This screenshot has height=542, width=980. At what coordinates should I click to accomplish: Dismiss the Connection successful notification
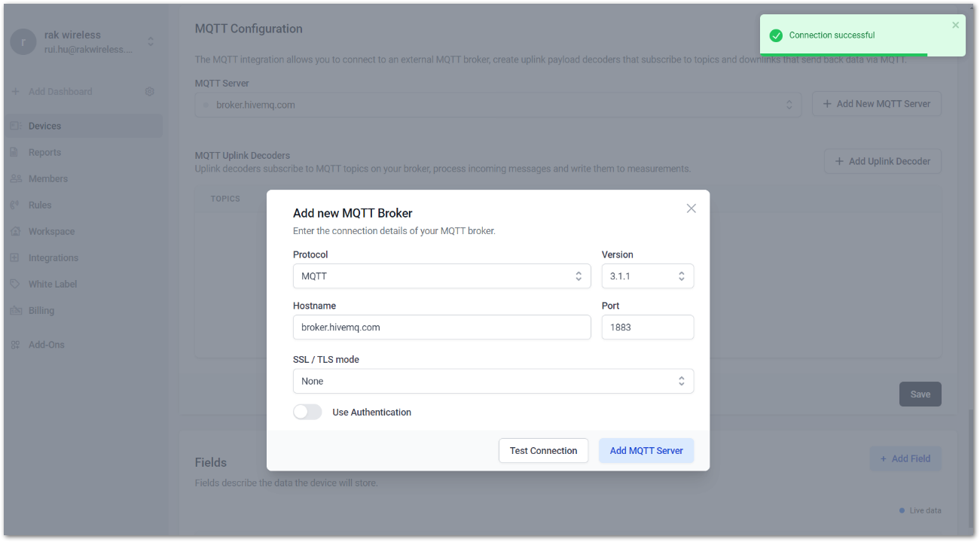(x=956, y=25)
